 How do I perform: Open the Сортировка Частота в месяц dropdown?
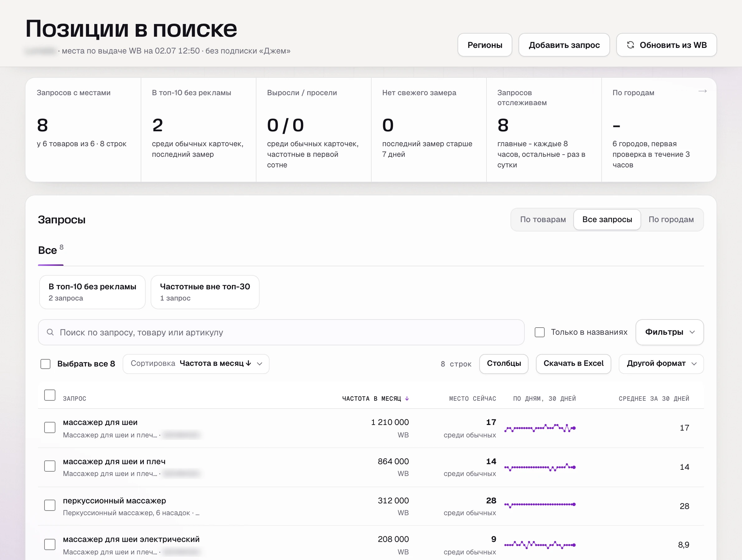(x=196, y=364)
